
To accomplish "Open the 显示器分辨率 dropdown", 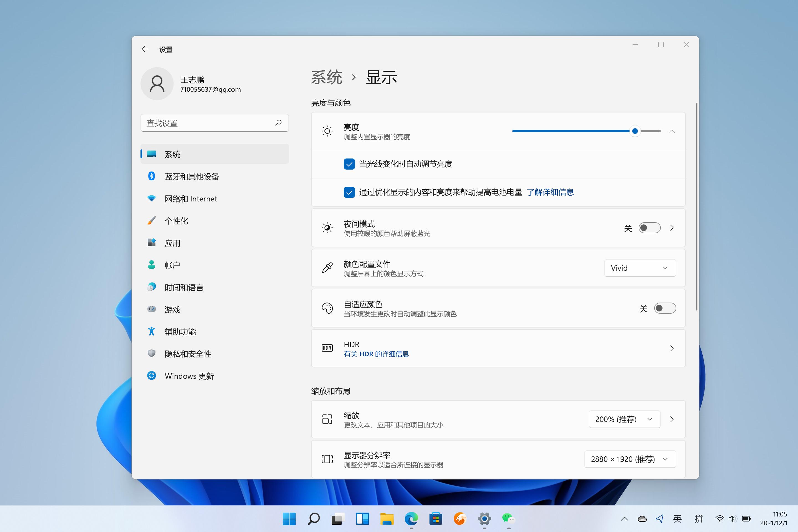I will coord(630,459).
